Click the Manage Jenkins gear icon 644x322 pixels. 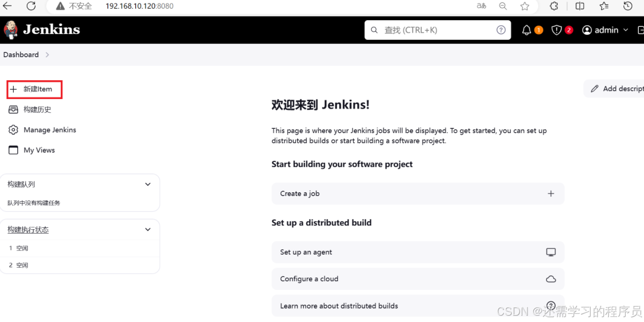click(13, 130)
